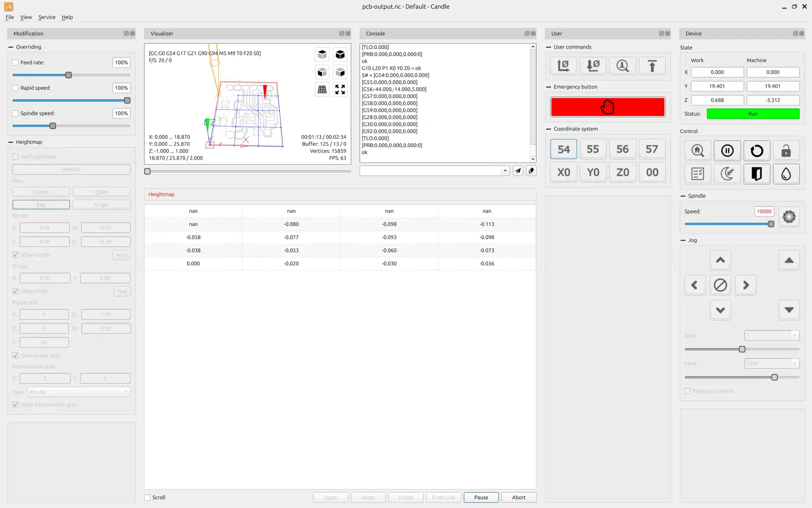This screenshot has width=812, height=508.
Task: Click the spindle on/off gear icon
Action: (789, 217)
